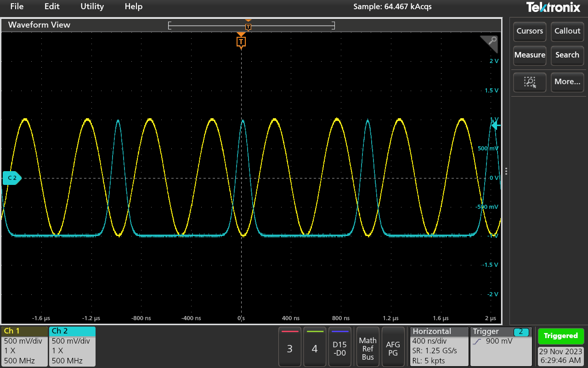The height and width of the screenshot is (368, 588).
Task: Open the File menu
Action: click(17, 6)
